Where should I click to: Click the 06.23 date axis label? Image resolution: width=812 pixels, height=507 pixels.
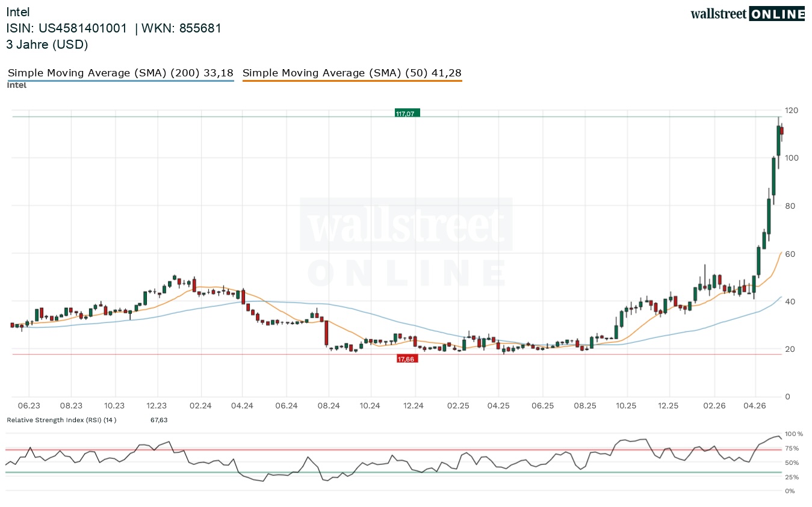28,406
